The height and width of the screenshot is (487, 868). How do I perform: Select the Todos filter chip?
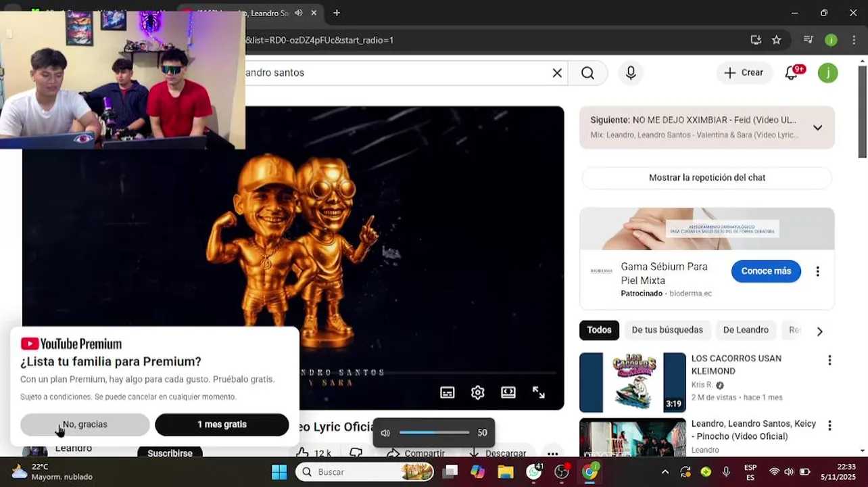pos(599,330)
